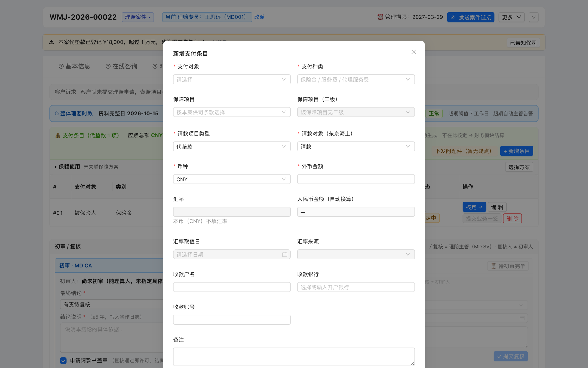
Task: Click the 汇率 input field
Action: 232,212
